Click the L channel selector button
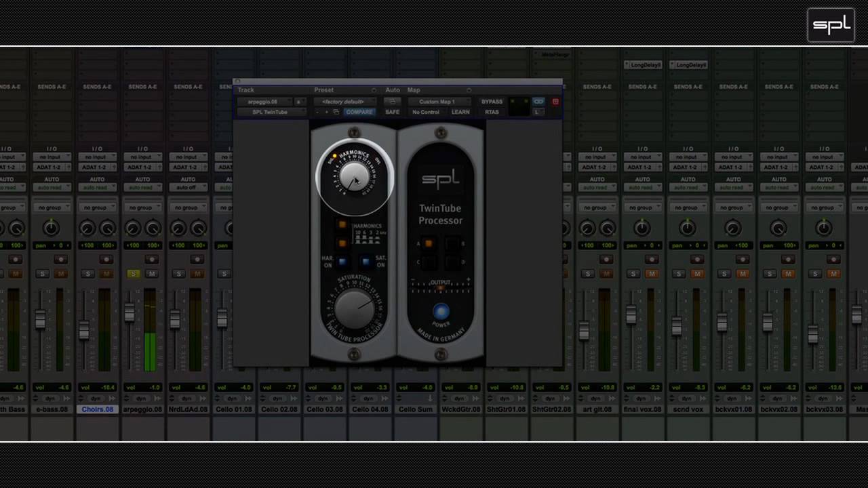Image resolution: width=868 pixels, height=488 pixels. pyautogui.click(x=537, y=112)
